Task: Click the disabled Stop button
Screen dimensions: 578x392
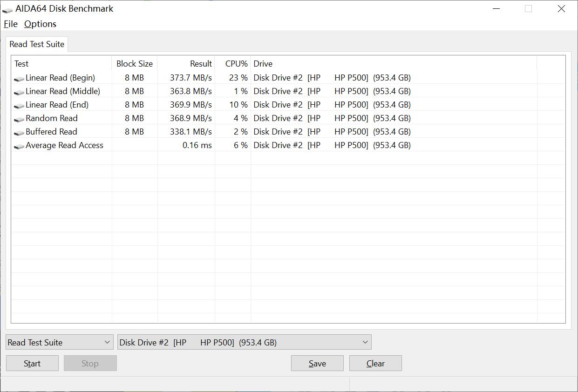Action: click(90, 363)
